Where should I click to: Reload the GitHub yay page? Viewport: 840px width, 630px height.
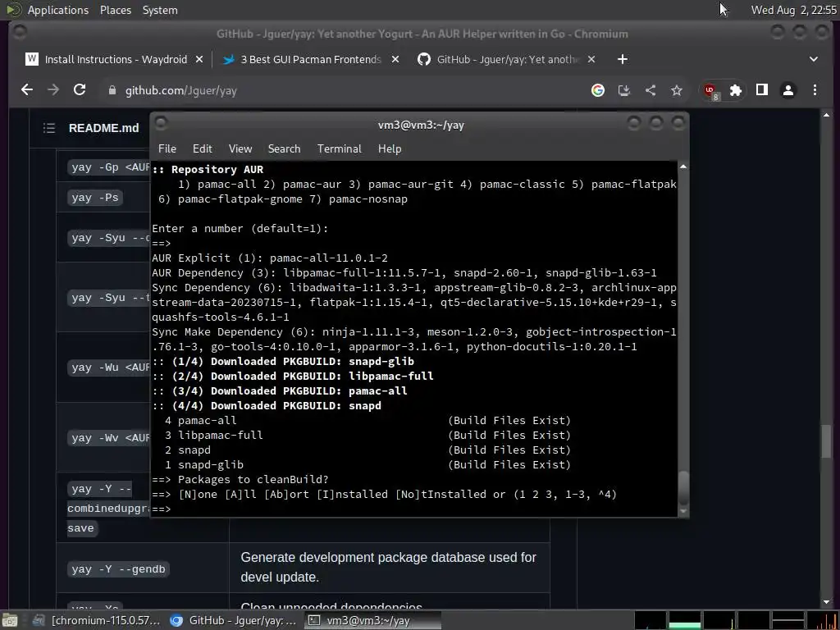point(80,90)
